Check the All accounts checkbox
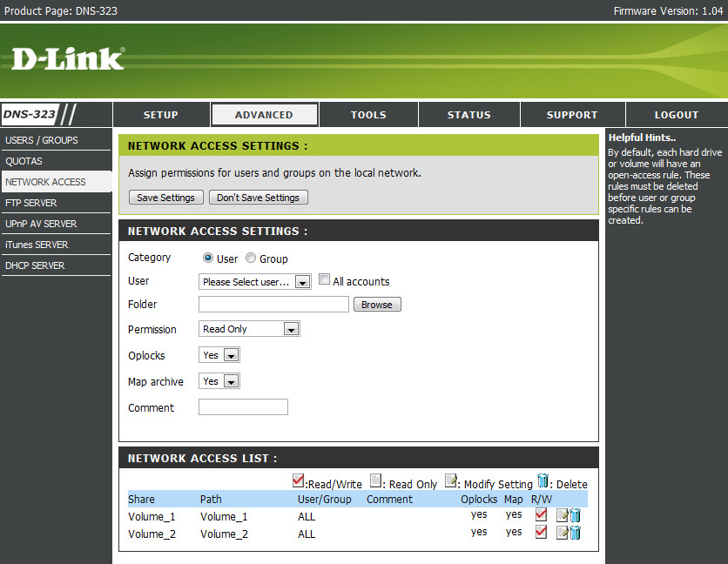This screenshot has width=728, height=564. point(324,279)
